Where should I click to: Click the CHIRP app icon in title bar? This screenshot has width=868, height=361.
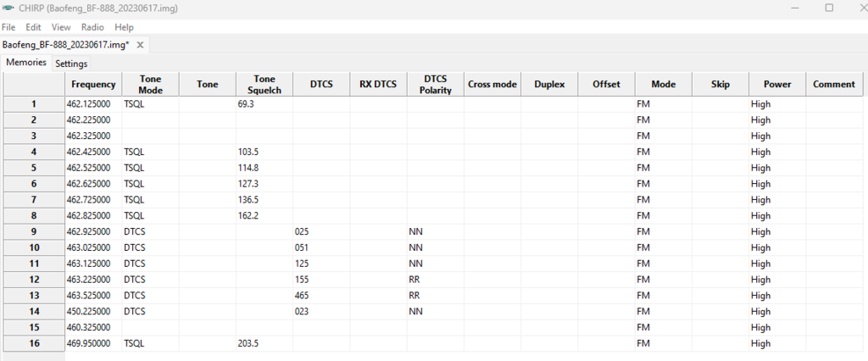pyautogui.click(x=8, y=8)
